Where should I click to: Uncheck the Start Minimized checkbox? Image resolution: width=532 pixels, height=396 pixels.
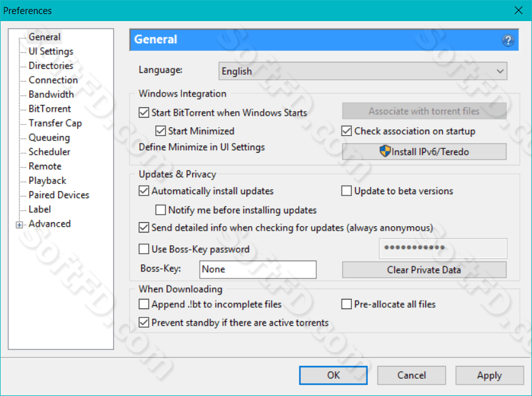(160, 131)
